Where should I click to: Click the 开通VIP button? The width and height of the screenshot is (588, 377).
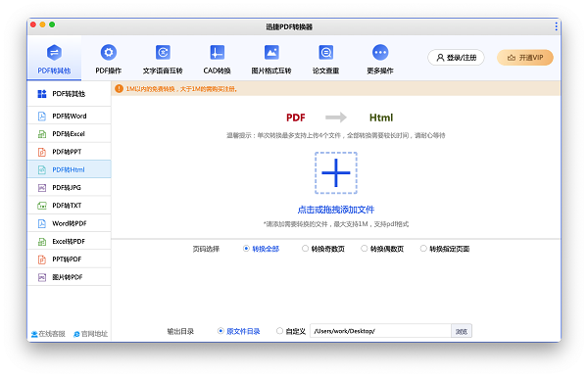(x=525, y=58)
